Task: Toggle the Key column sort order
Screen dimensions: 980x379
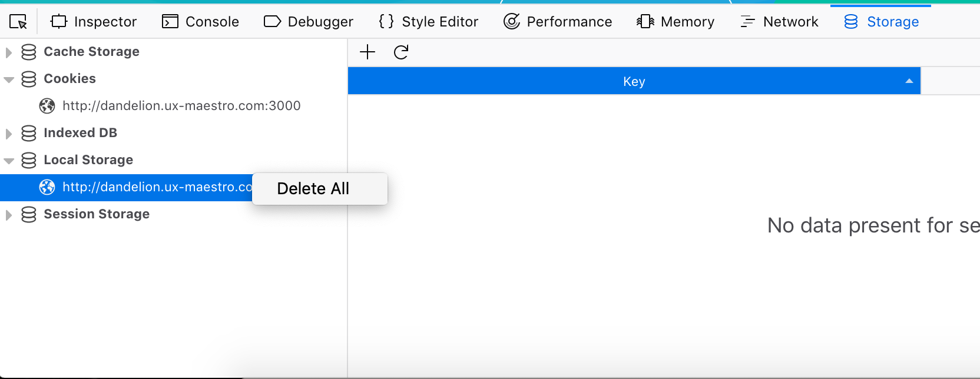Action: click(x=634, y=81)
